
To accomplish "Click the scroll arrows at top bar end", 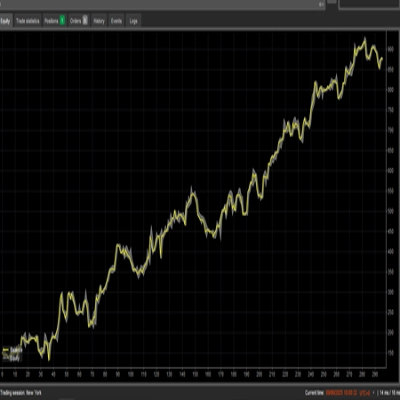I will click(321, 4).
